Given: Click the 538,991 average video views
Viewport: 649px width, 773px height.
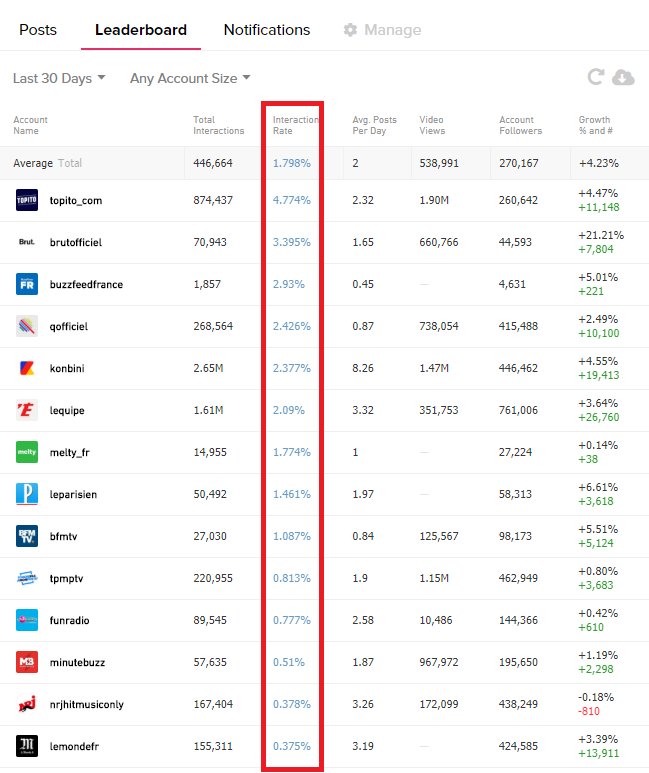Looking at the screenshot, I should pos(439,163).
